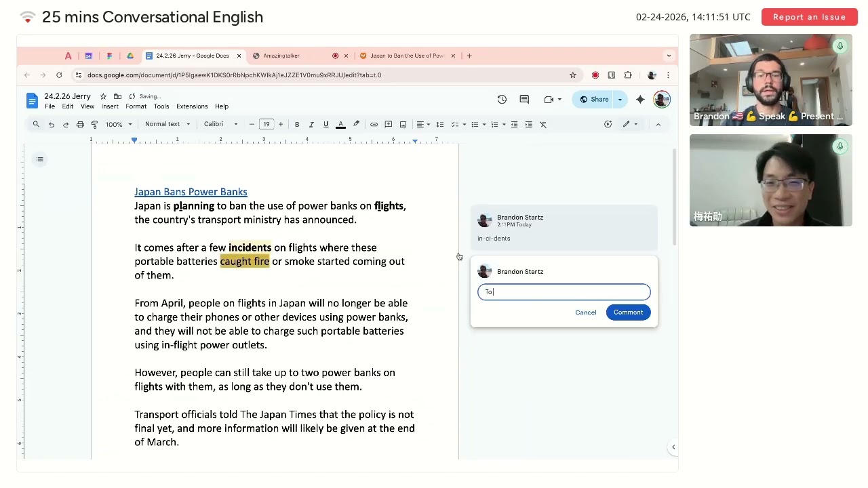
Task: Cancel the new comment
Action: click(586, 312)
